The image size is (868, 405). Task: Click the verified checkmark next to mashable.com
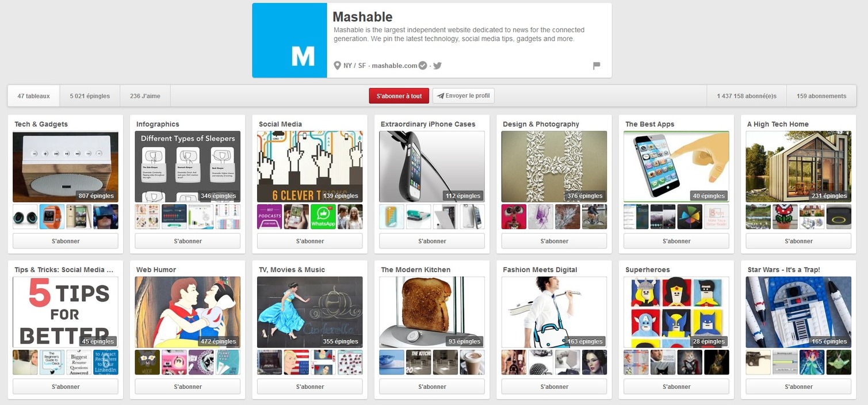coord(423,66)
